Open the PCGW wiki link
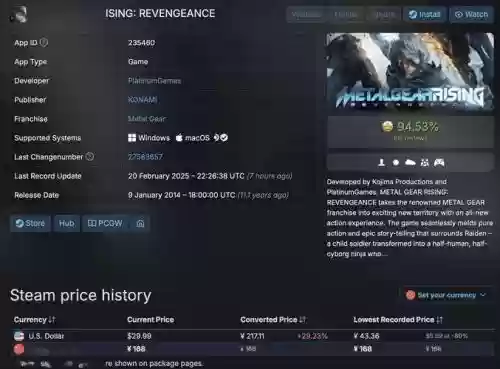This screenshot has width=500, height=369. pos(105,223)
